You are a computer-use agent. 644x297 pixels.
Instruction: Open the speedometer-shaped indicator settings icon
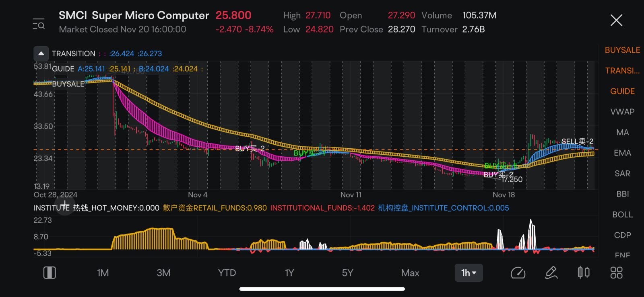click(x=518, y=273)
